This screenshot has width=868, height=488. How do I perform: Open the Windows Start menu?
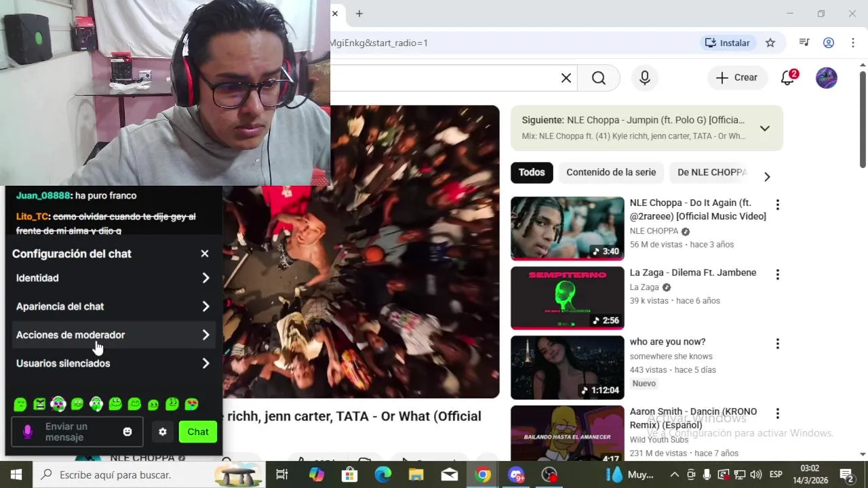tap(16, 474)
